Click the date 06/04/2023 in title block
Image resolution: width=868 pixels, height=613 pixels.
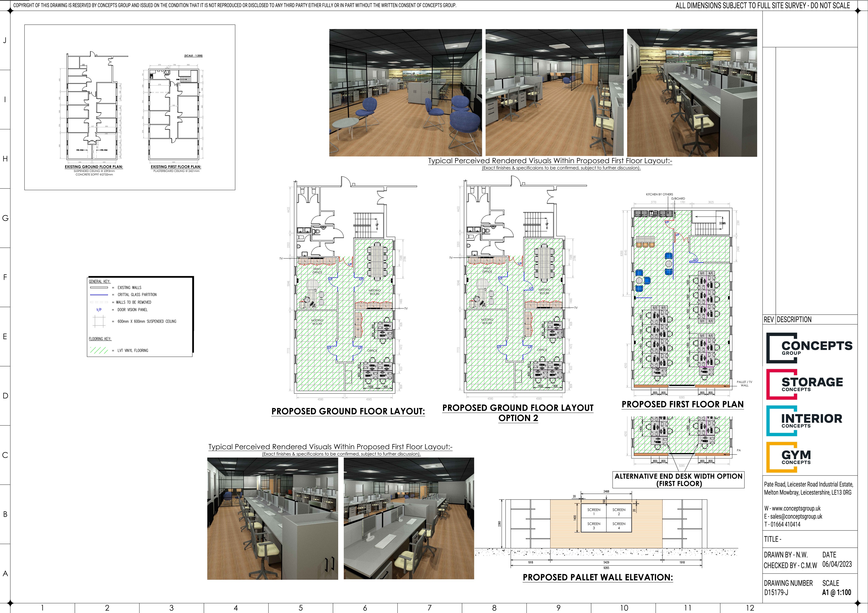coord(837,564)
